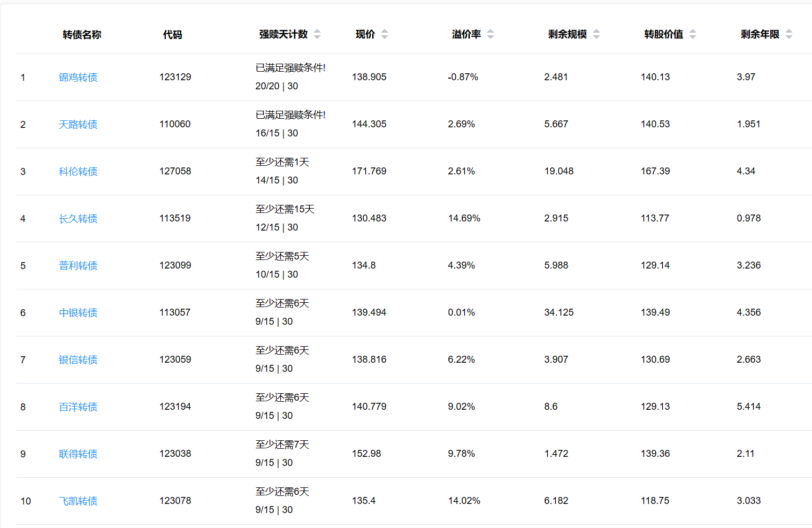The image size is (812, 528).
Task: Sort by 转股价值 using arrows icon
Action: pos(693,34)
